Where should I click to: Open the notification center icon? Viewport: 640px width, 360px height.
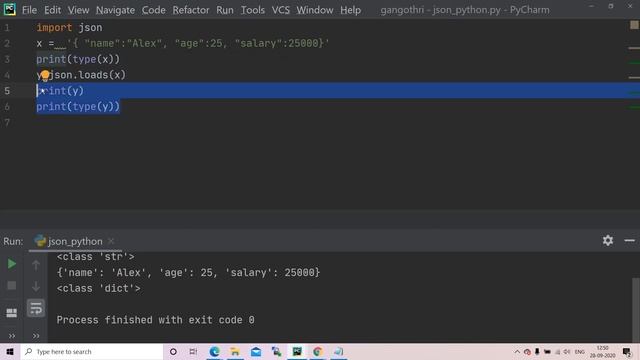tap(627, 351)
